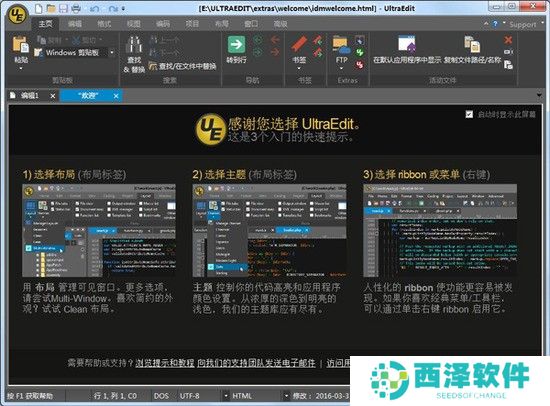This screenshot has width=550, height=406.
Task: Click 上一个 find previous button
Action: click(x=165, y=40)
